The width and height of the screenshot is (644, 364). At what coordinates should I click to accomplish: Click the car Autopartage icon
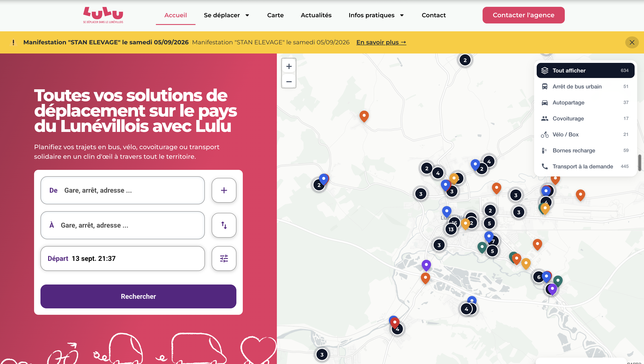[x=545, y=102]
